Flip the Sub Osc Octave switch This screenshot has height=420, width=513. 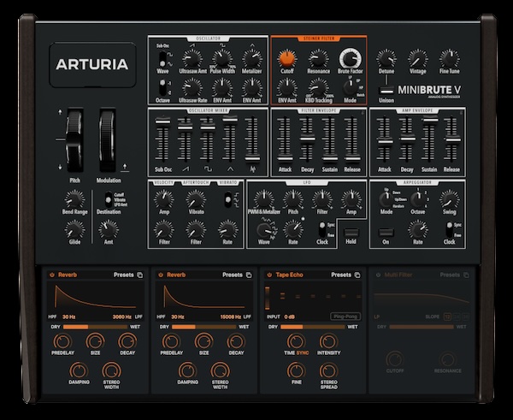pos(162,87)
